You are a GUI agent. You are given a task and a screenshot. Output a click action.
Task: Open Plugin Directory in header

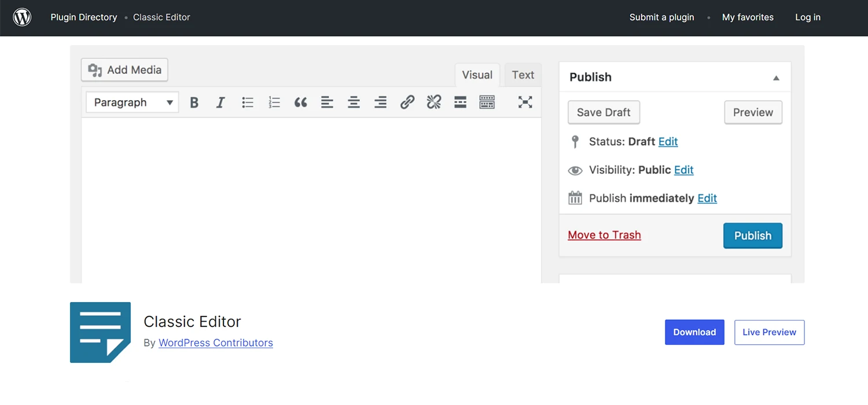coord(84,17)
